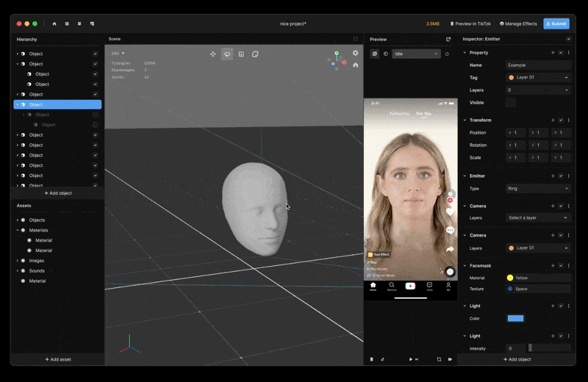Select the scale tool in Scene toolbar
The height and width of the screenshot is (382, 588).
coord(241,54)
